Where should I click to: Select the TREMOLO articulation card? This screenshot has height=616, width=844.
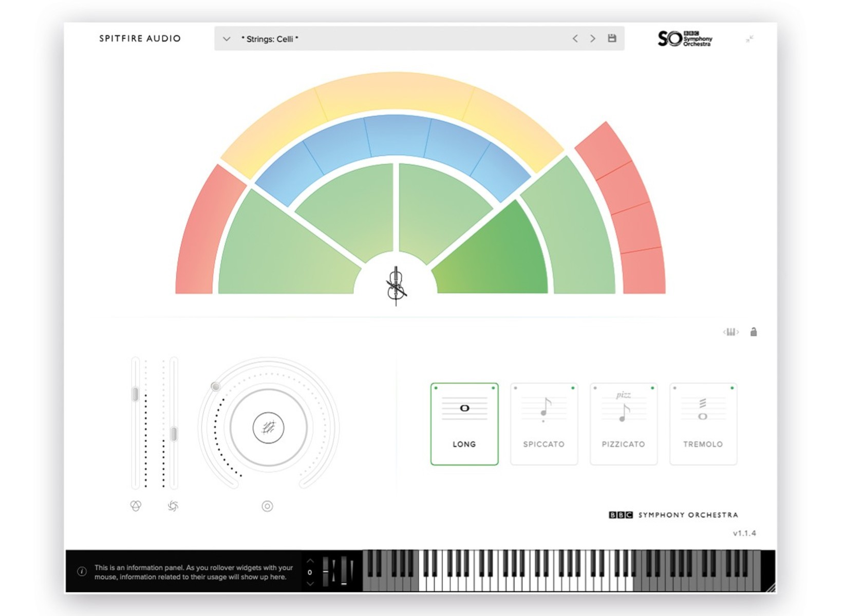703,424
